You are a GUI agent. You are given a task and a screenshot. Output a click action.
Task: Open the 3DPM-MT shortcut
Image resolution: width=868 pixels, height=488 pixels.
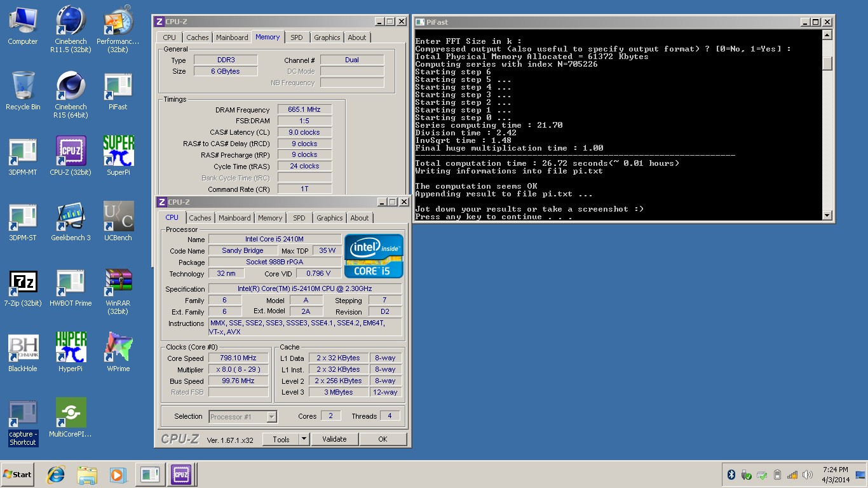(x=23, y=156)
